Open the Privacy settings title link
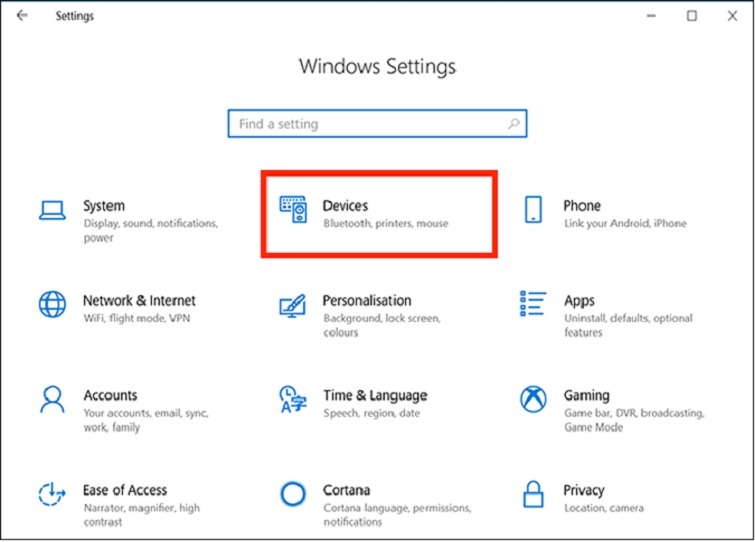 [x=583, y=490]
